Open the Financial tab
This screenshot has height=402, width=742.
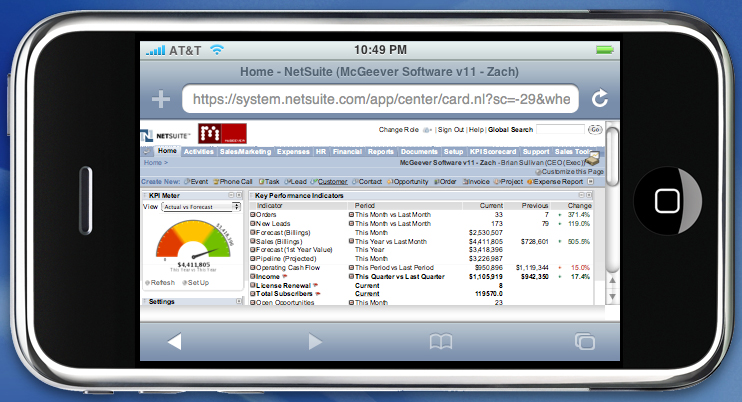[x=347, y=152]
